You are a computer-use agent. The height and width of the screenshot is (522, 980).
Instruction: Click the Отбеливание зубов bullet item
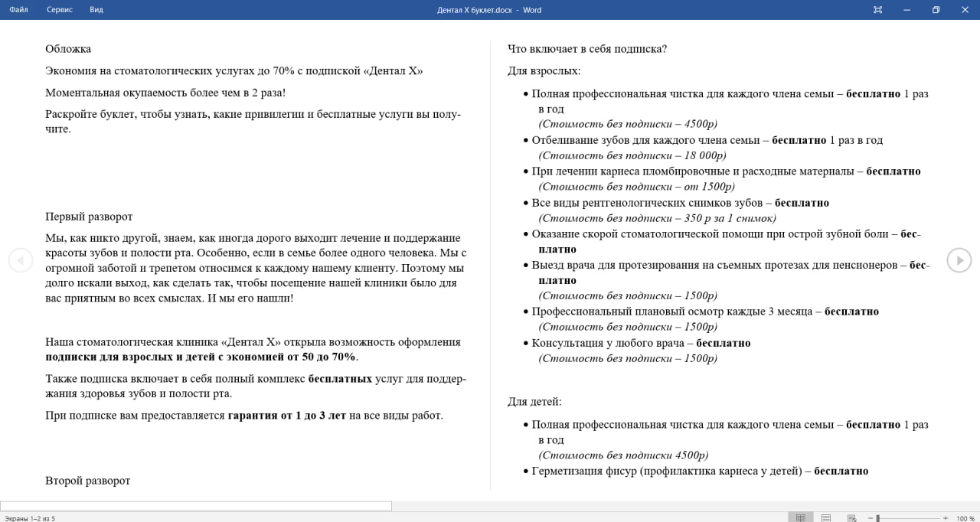coord(707,140)
